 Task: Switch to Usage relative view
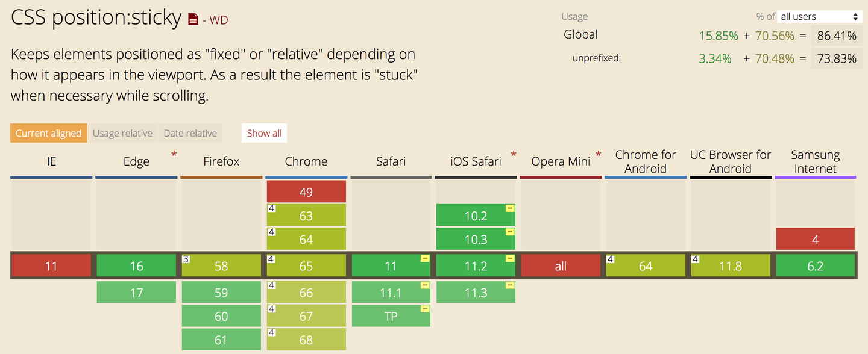click(x=122, y=133)
